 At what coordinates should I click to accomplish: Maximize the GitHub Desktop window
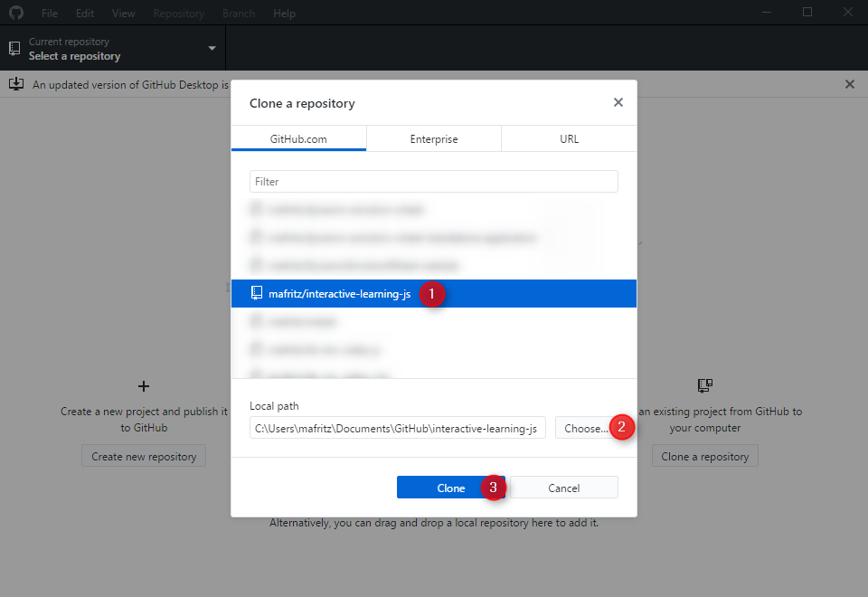(807, 12)
